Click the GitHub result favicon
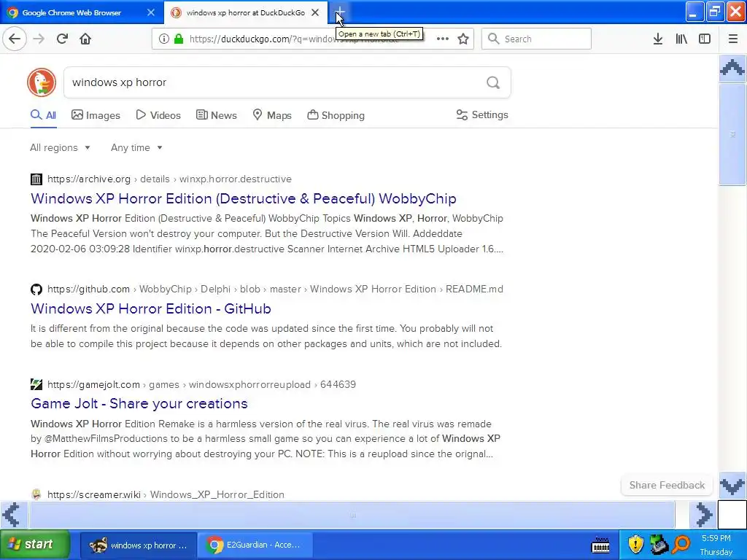747x560 pixels. (x=36, y=289)
